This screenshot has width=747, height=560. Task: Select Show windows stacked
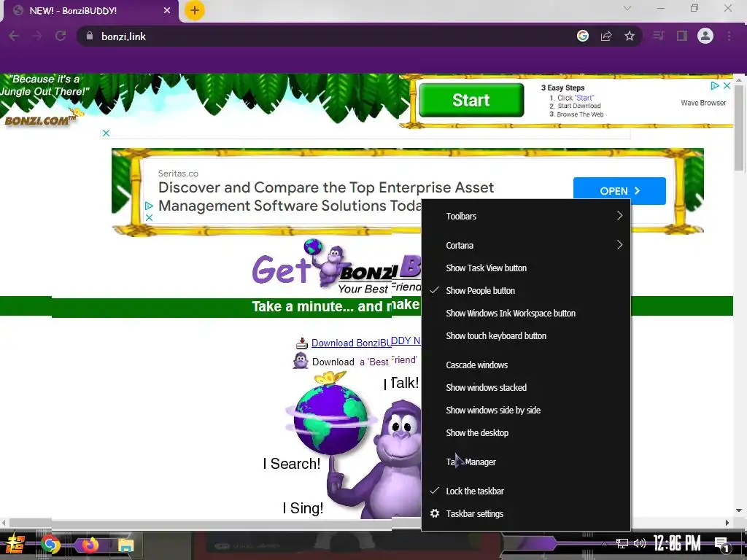pos(526,388)
